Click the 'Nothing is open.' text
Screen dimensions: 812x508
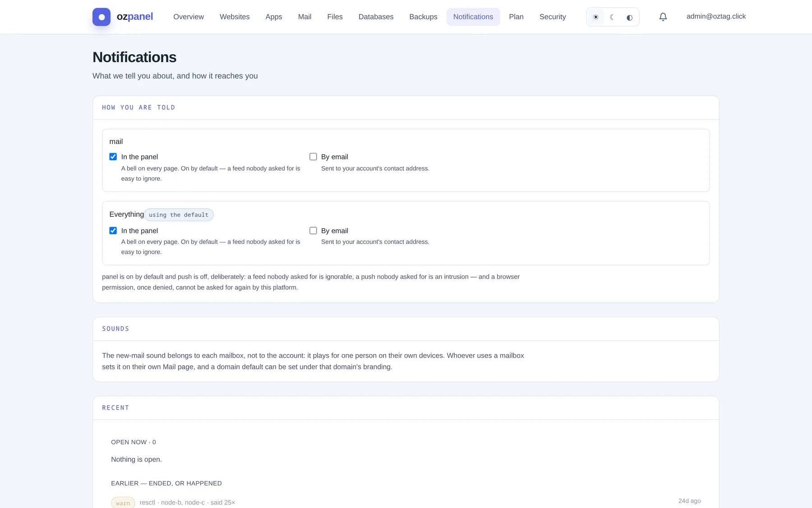click(x=136, y=459)
